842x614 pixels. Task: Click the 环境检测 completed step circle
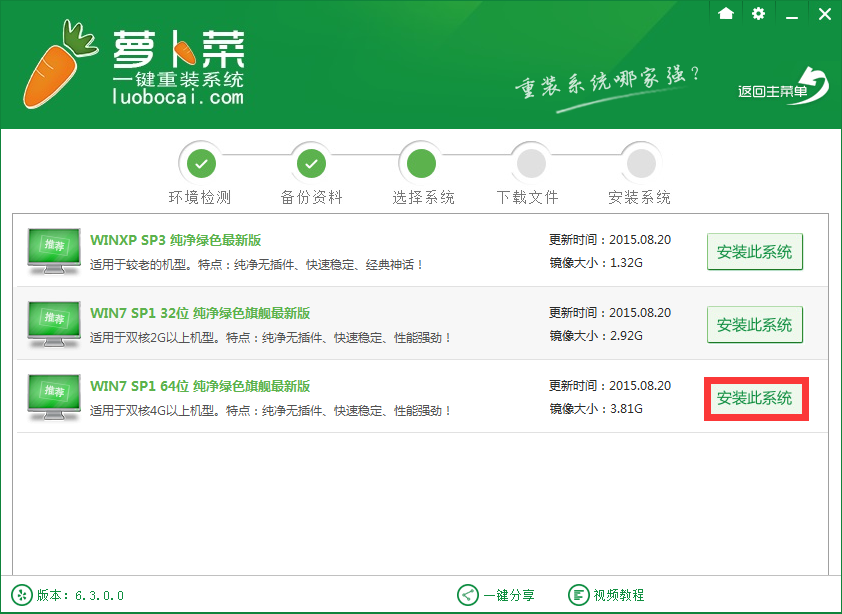pyautogui.click(x=201, y=163)
